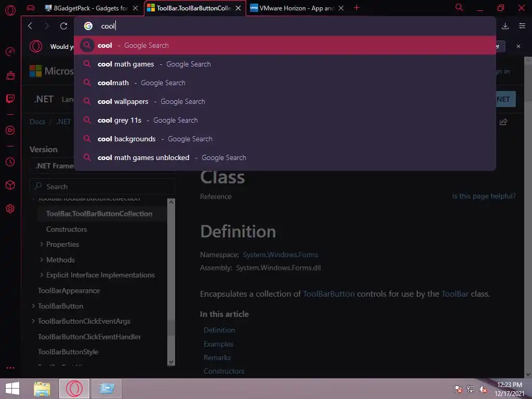Open GX Cleaner icon in sidebar

(10, 75)
